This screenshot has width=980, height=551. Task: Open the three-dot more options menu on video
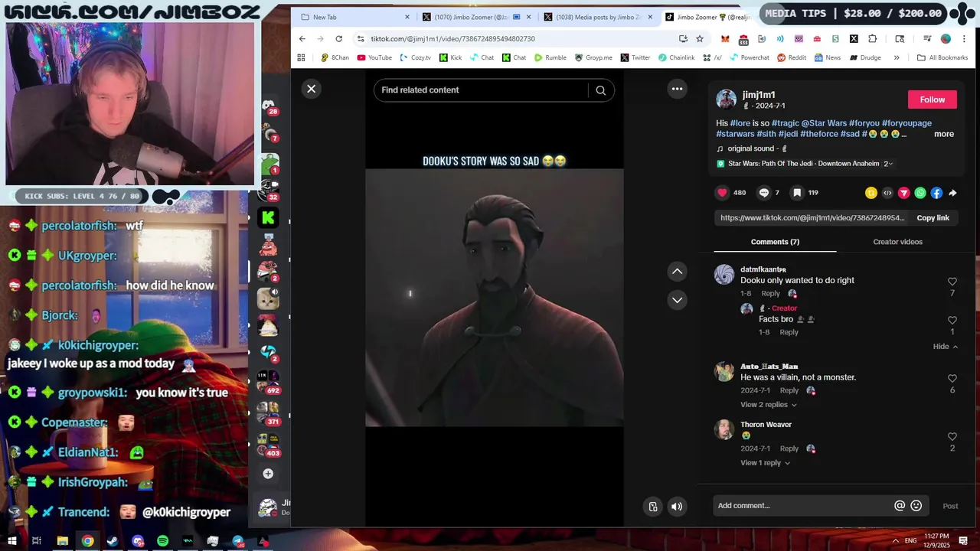677,89
